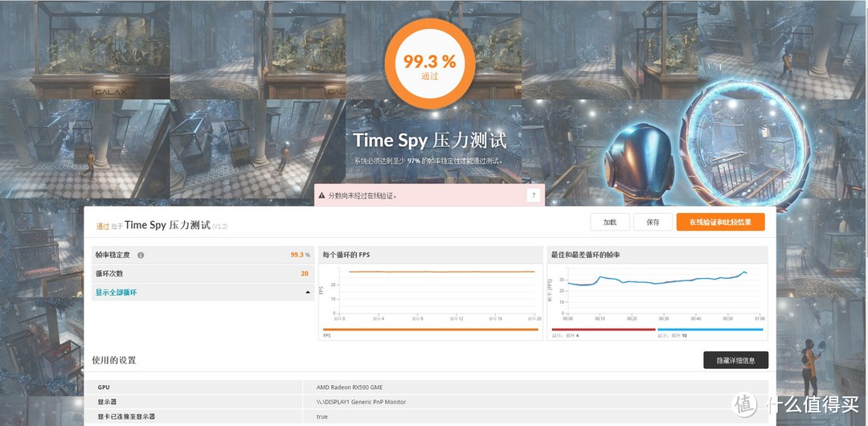Click the blue best-loop legend bar
Screen dimensions: 868x426
[710, 330]
